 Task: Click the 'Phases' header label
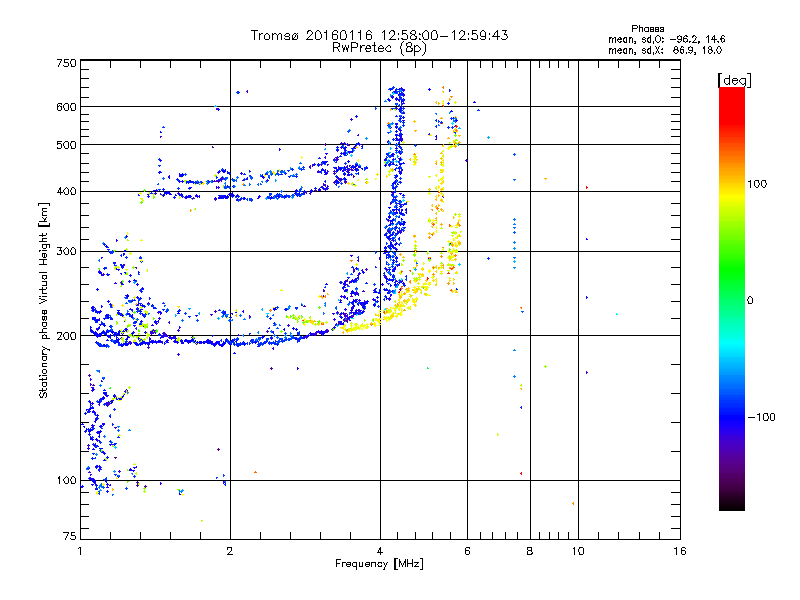coord(647,29)
